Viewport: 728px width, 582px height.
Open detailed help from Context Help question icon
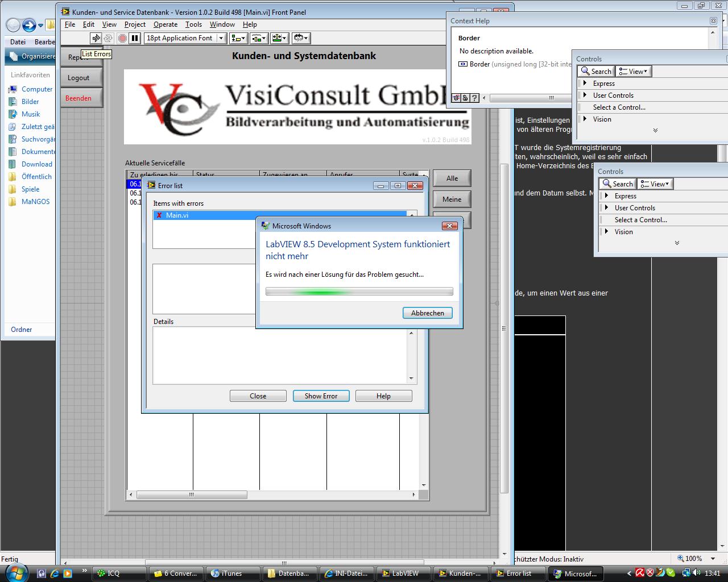[474, 98]
